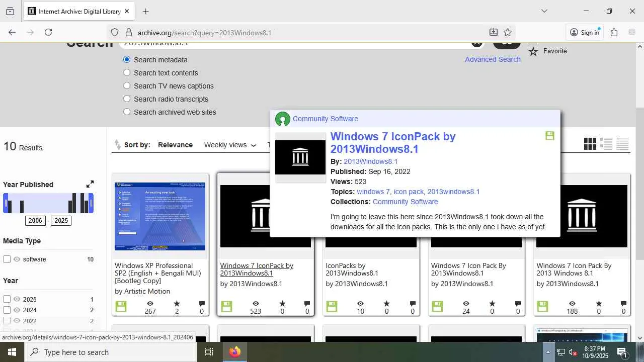Screen dimensions: 644x362
Task: Clear the search query with the X icon
Action: coord(476,43)
